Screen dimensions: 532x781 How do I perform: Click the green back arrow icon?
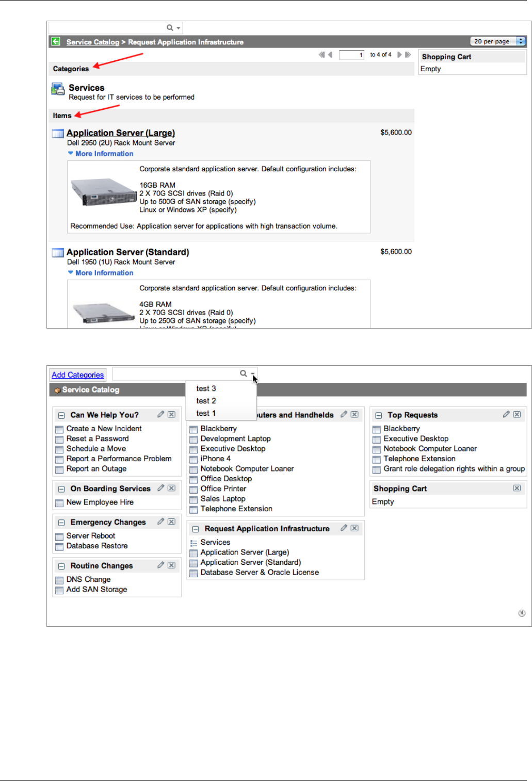(55, 42)
